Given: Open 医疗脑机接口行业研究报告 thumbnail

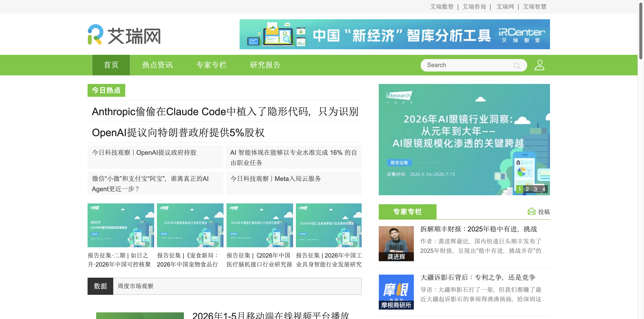Looking at the screenshot, I should [259, 225].
